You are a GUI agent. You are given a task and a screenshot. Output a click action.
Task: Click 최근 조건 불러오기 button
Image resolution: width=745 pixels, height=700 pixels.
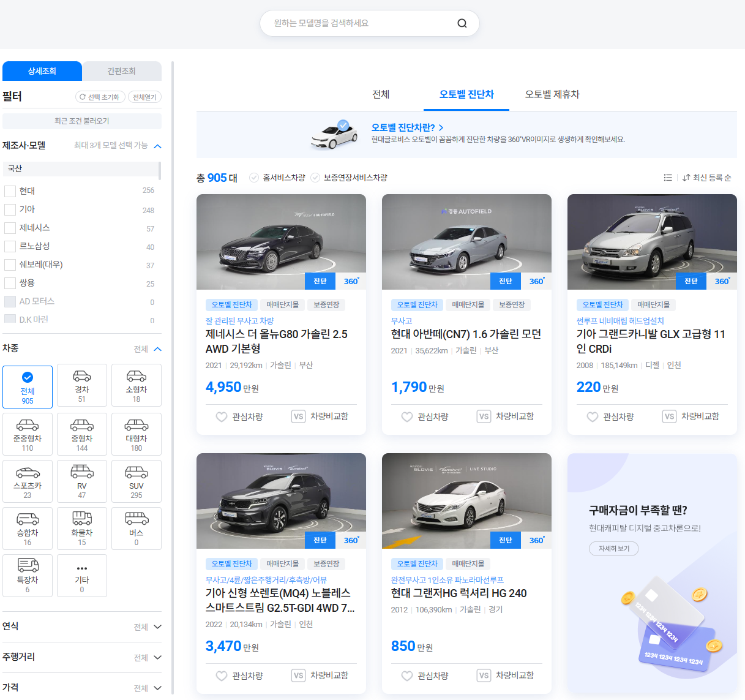pyautogui.click(x=82, y=121)
